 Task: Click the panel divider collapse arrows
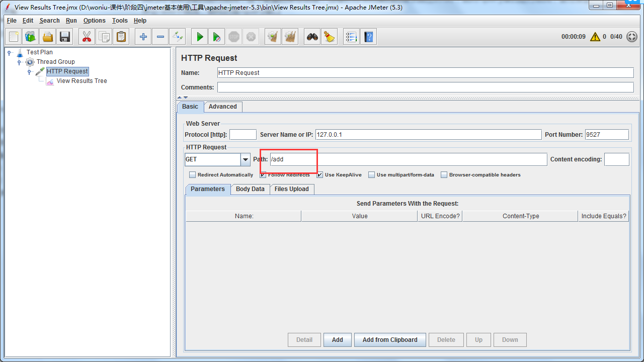182,98
